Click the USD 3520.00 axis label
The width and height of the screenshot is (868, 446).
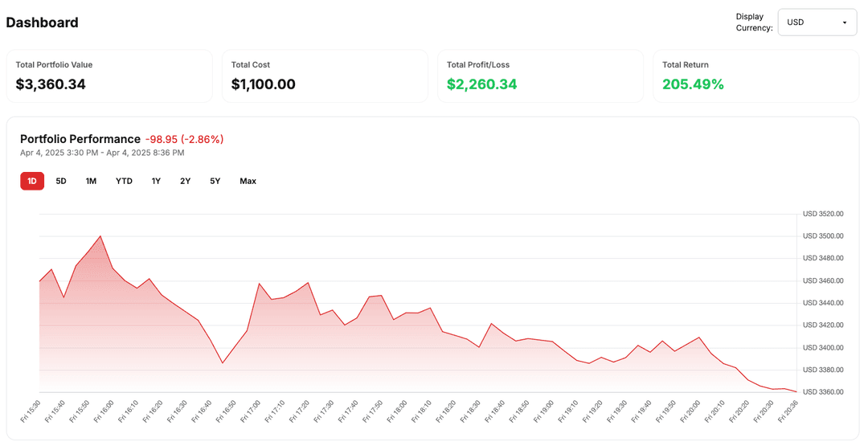pos(823,214)
